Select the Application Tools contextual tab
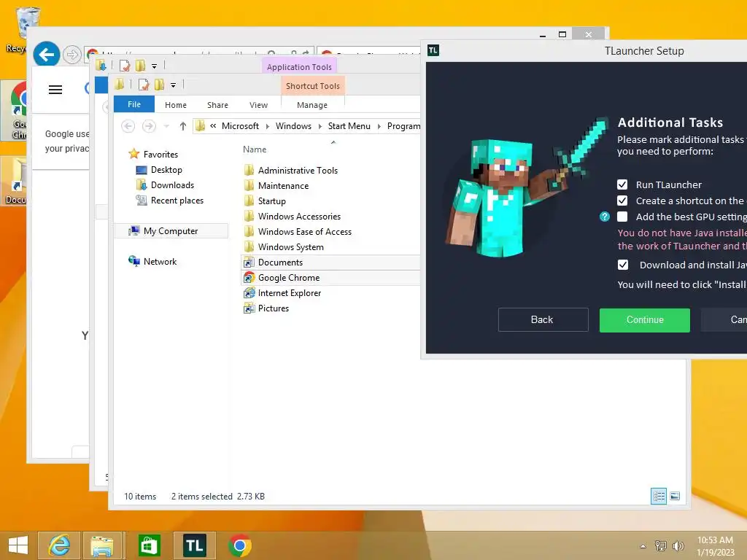 coord(299,66)
